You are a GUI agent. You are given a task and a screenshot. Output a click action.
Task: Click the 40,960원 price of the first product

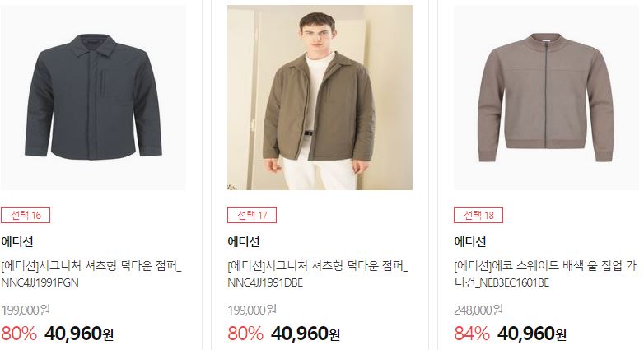point(79,334)
